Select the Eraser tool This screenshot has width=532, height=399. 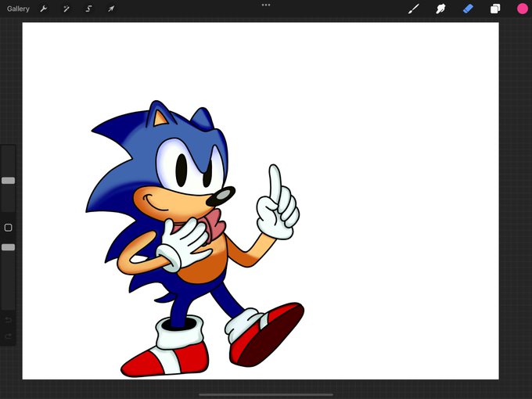[x=468, y=9]
